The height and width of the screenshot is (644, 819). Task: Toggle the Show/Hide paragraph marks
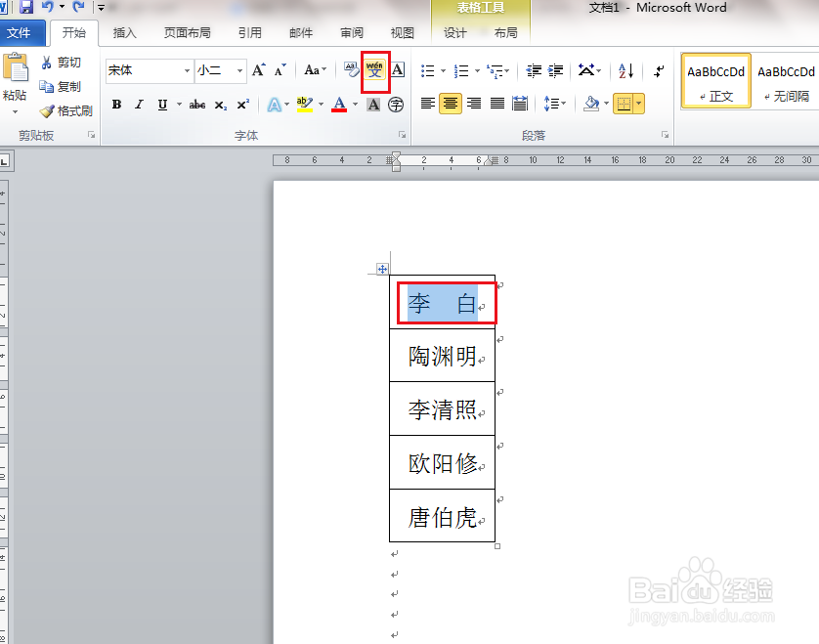(x=657, y=71)
